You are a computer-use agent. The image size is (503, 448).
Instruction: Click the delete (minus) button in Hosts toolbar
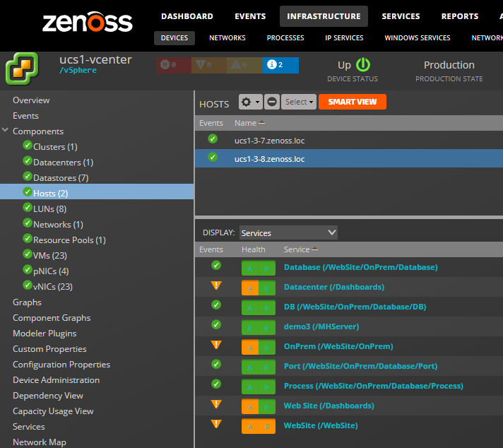pos(272,102)
